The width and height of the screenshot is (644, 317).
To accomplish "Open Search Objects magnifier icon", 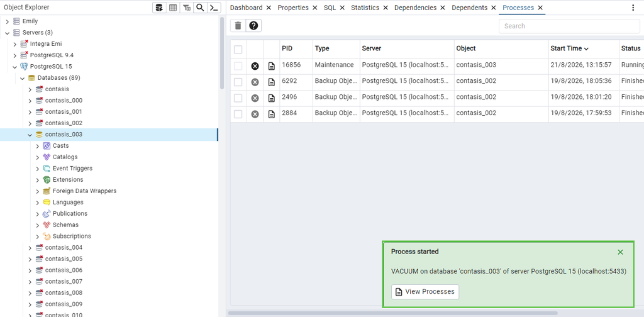I will click(x=200, y=8).
